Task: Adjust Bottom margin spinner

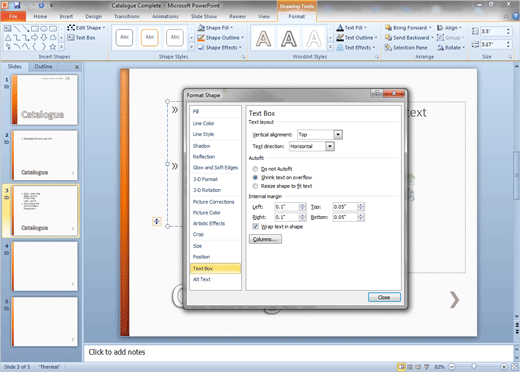Action: click(360, 217)
